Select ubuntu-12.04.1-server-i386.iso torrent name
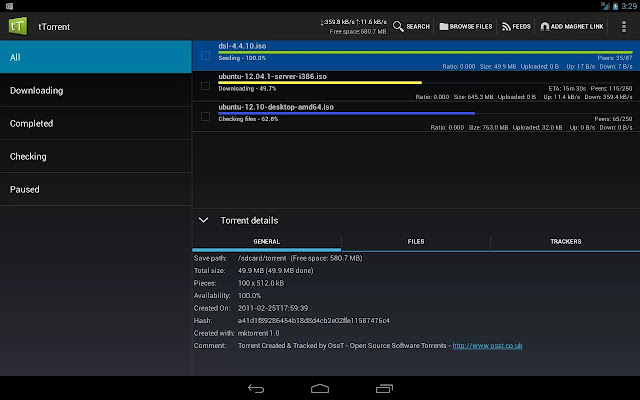This screenshot has height=400, width=640. (273, 76)
